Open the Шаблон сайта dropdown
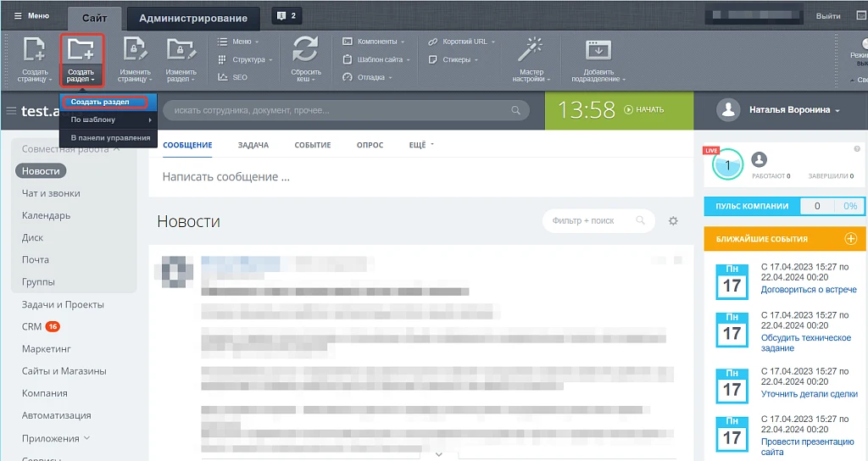The width and height of the screenshot is (868, 461). pos(377,59)
